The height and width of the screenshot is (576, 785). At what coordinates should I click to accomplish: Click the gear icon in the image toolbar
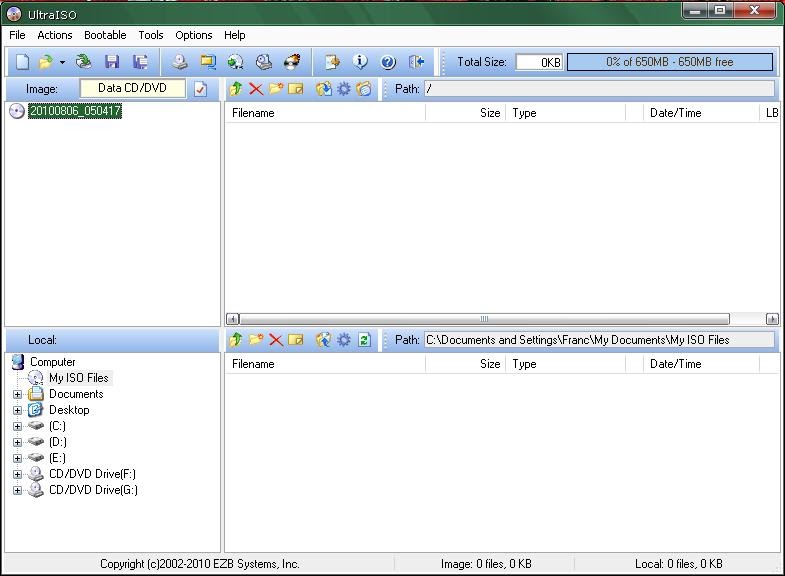pos(344,89)
